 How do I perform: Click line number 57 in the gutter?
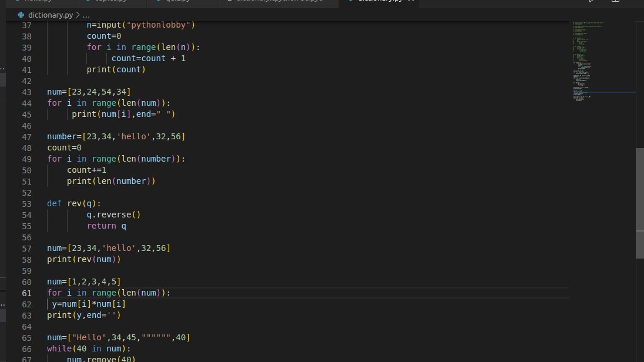(26, 249)
